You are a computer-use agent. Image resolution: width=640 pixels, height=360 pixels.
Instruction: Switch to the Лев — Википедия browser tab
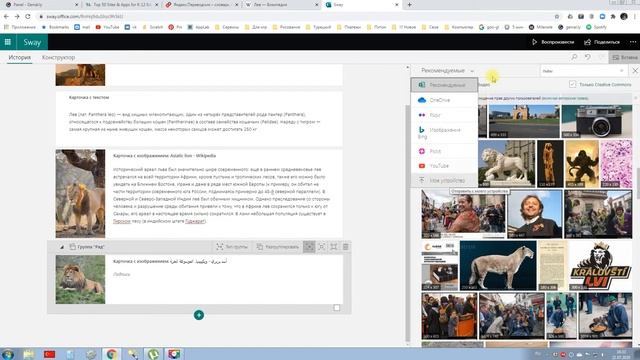281,5
